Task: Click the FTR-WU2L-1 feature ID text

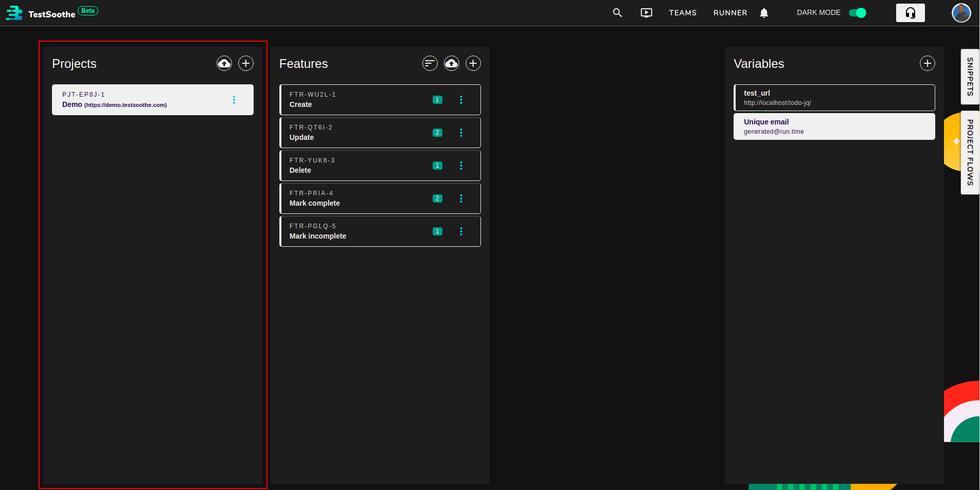Action: point(313,95)
